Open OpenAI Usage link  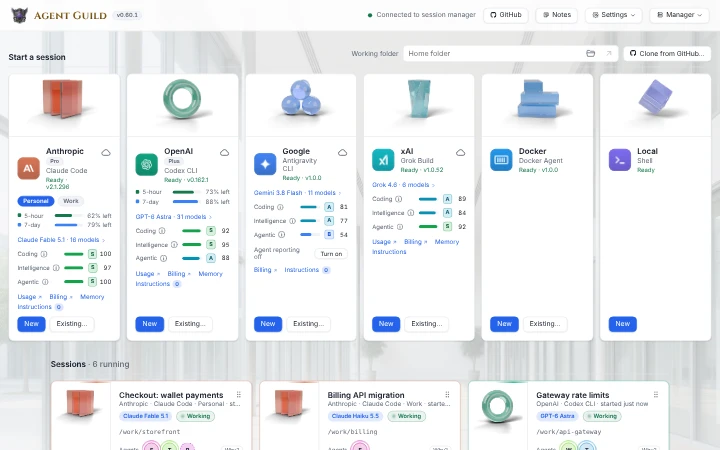coord(148,274)
